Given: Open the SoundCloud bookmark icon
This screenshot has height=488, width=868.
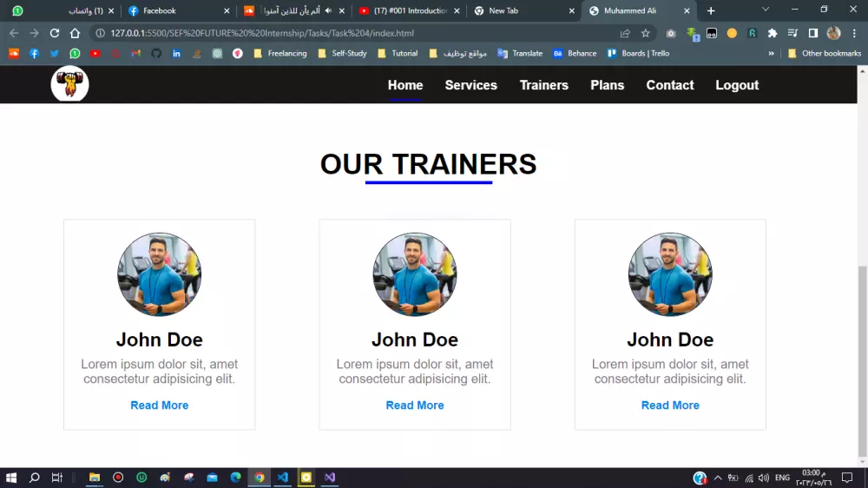Looking at the screenshot, I should pyautogui.click(x=14, y=54).
